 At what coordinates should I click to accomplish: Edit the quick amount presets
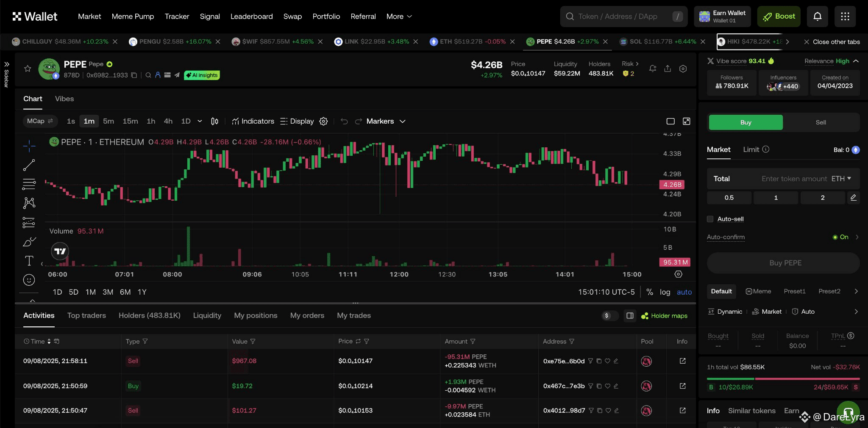click(x=853, y=198)
